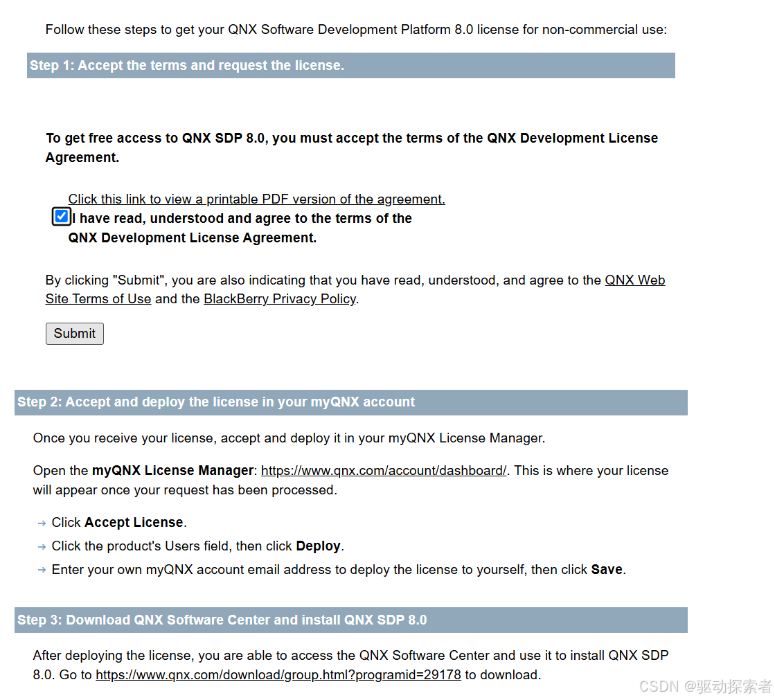This screenshot has width=775, height=700.
Task: Open the QNX Web Site Terms of Use link
Action: coord(355,289)
